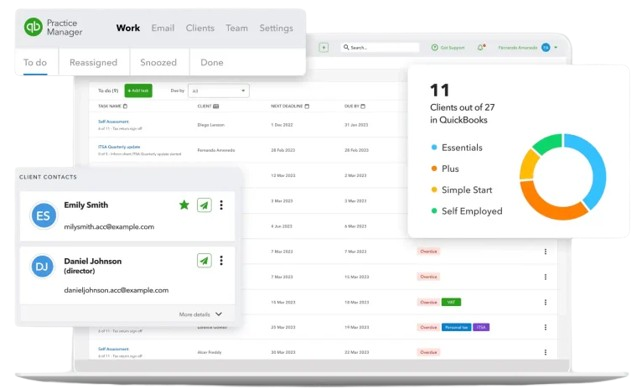This screenshot has width=642, height=389.
Task: Click the Client column header icon
Action: click(216, 106)
